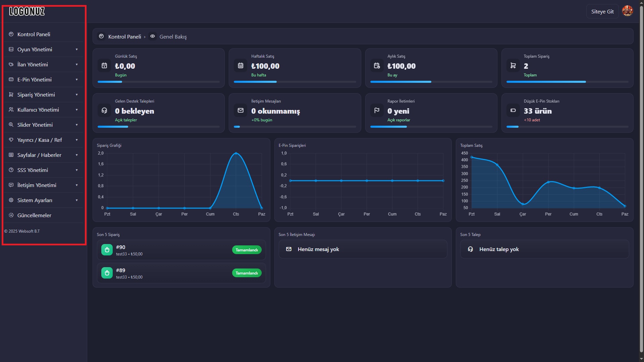Click the Siteye Git button
This screenshot has height=362, width=644.
coord(602,11)
